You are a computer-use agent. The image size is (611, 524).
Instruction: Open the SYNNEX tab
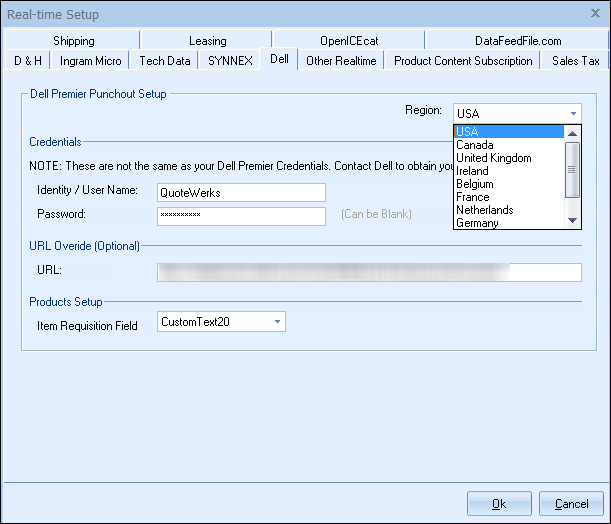(230, 61)
